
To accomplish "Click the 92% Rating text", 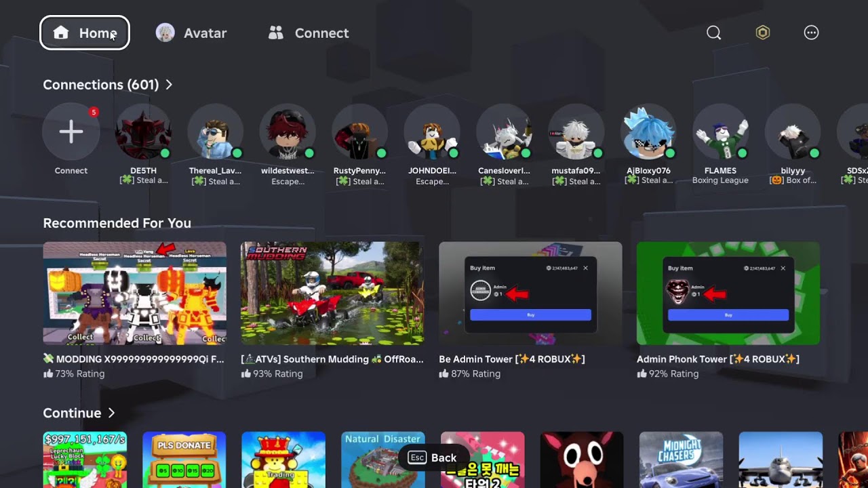I will tap(674, 373).
